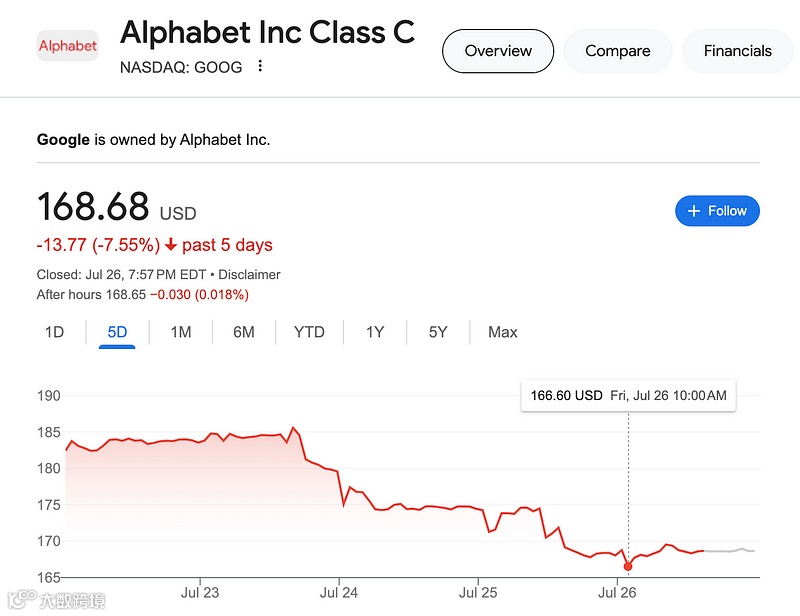
Task: Open the three-dot more options menu
Action: (x=260, y=66)
